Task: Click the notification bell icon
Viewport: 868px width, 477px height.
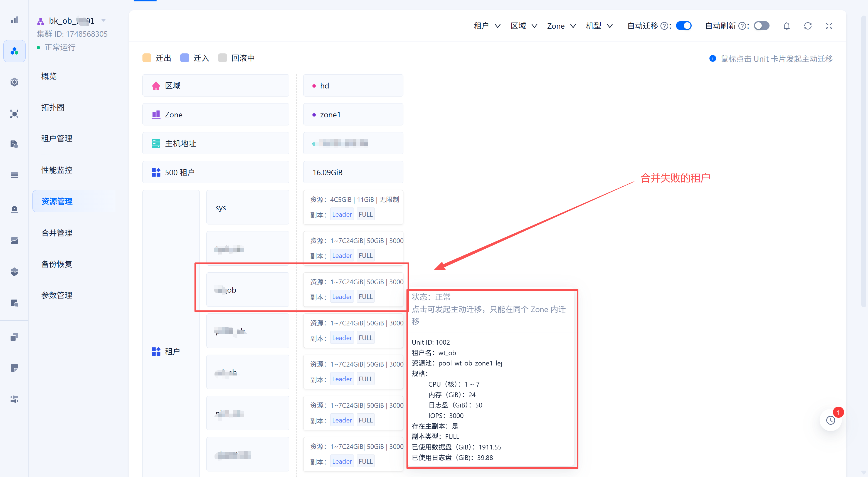Action: [x=786, y=26]
